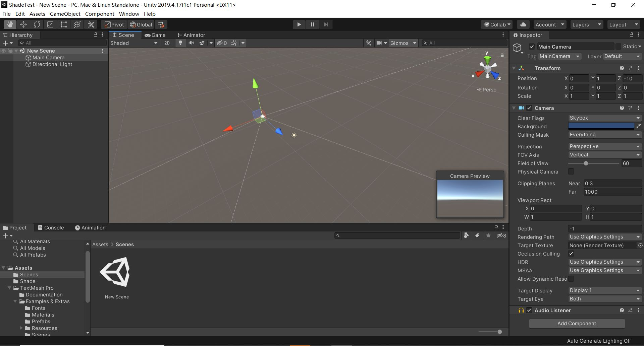
Task: Toggle scene grid visibility icon
Action: click(234, 43)
